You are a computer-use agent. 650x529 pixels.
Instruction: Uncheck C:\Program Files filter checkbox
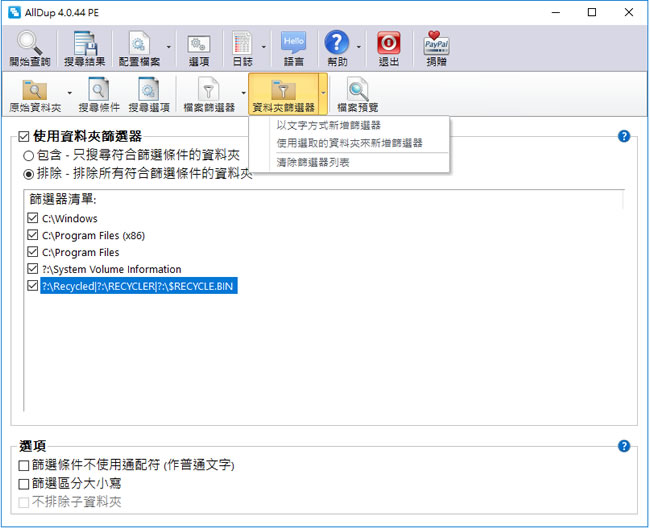click(x=32, y=252)
